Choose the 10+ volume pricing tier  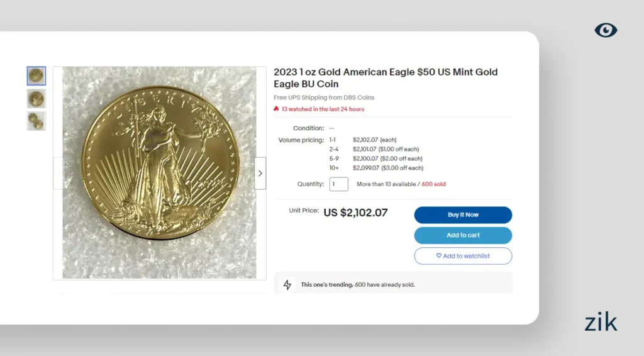pos(333,168)
